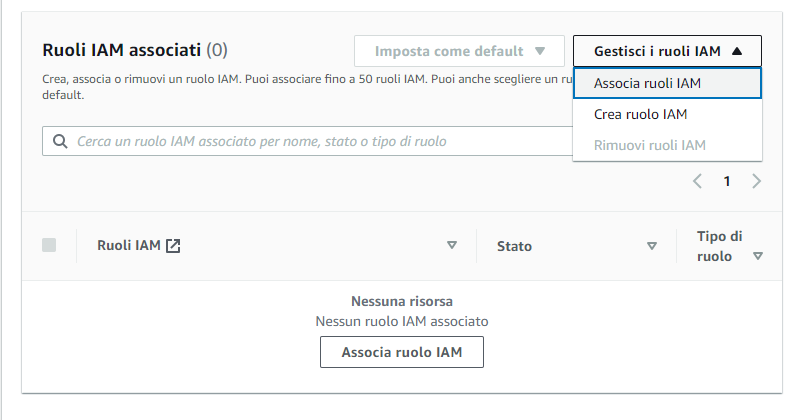This screenshot has height=420, width=796.
Task: Collapse the Gestisci i ruoli IAM arrow
Action: [737, 51]
